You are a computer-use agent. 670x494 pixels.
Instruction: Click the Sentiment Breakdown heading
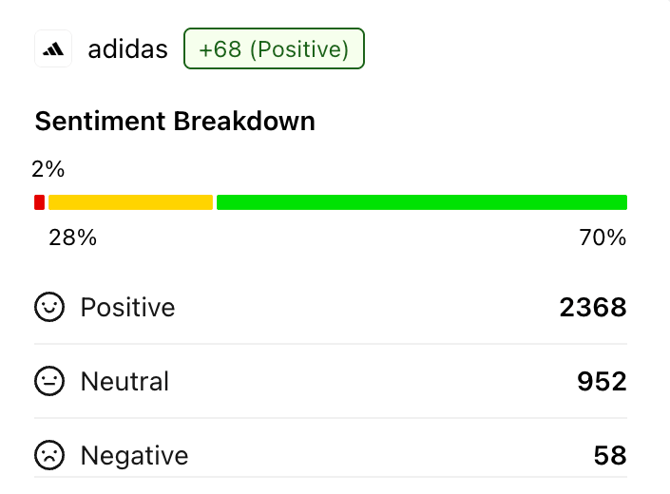coord(175,121)
